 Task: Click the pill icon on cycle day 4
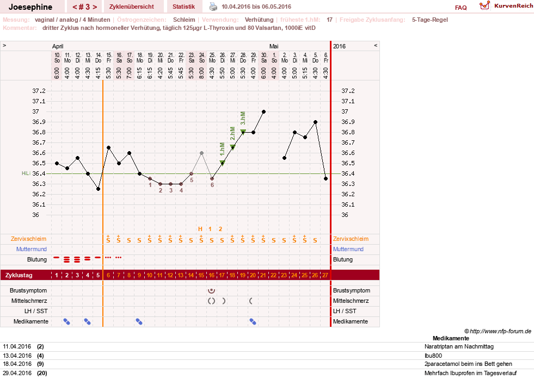[88, 321]
